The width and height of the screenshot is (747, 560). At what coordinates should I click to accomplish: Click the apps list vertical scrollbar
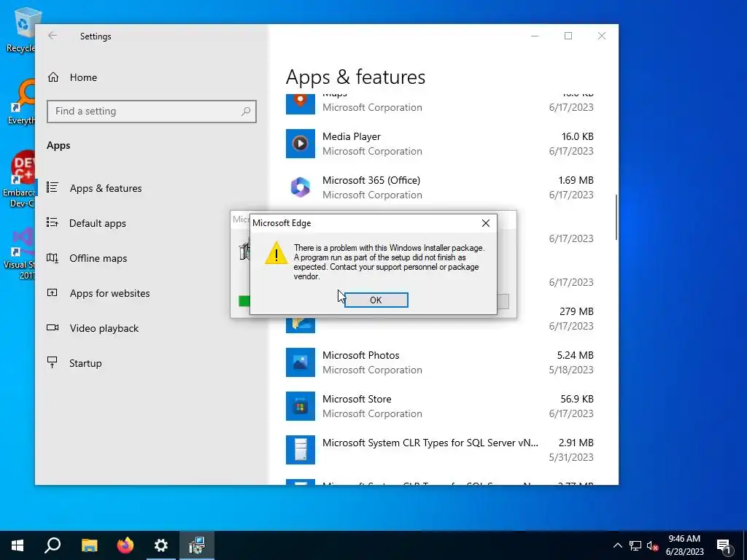616,217
